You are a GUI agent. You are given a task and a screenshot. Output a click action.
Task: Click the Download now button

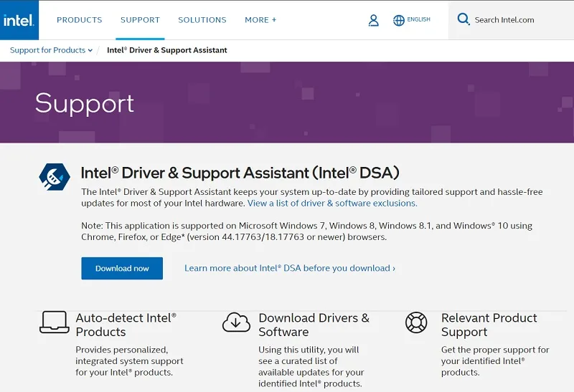tap(122, 269)
